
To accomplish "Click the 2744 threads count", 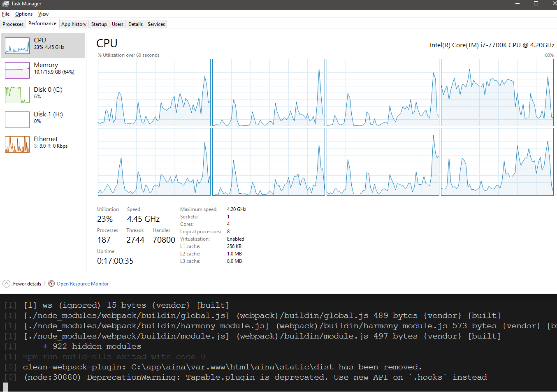I will pos(135,240).
